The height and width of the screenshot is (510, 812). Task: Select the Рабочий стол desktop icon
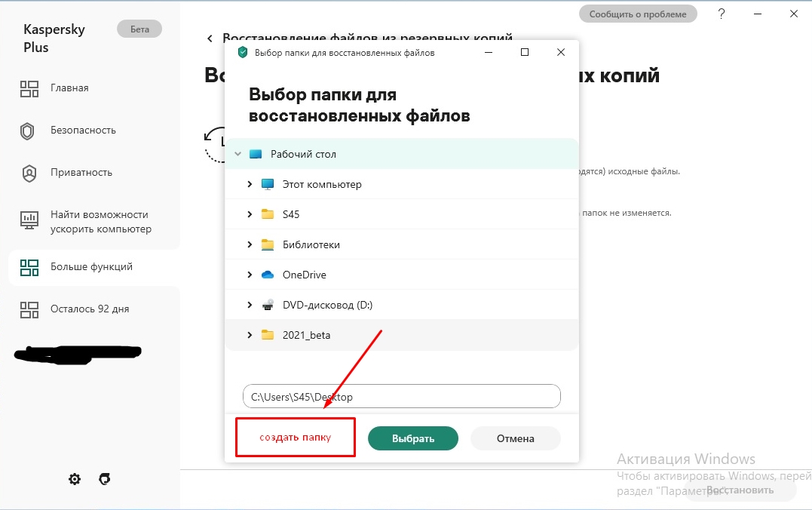(x=256, y=154)
